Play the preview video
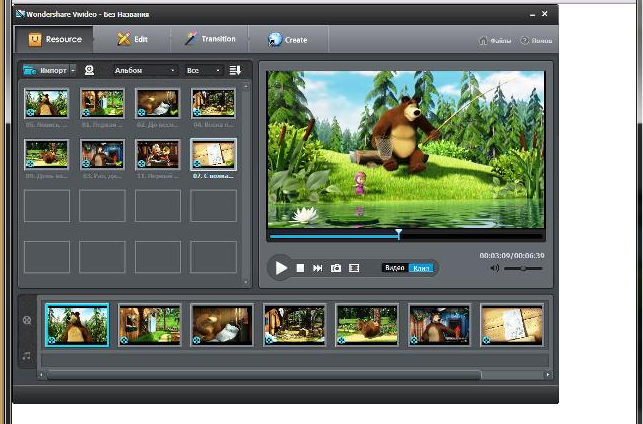 tap(281, 268)
